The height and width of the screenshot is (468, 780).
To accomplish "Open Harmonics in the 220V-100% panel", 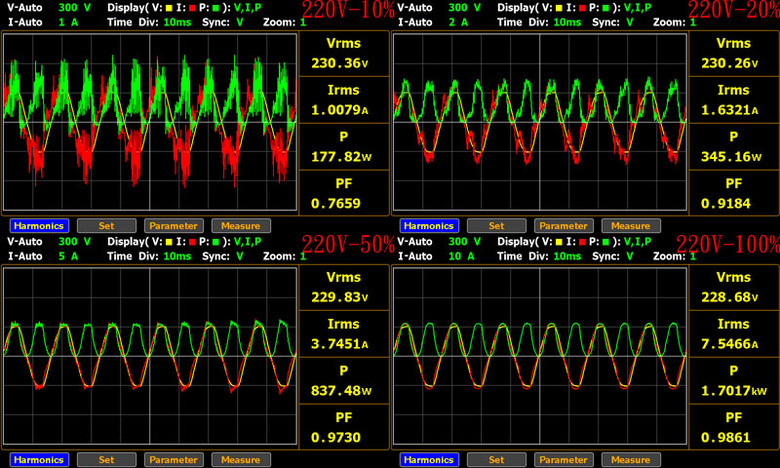I will point(429,460).
